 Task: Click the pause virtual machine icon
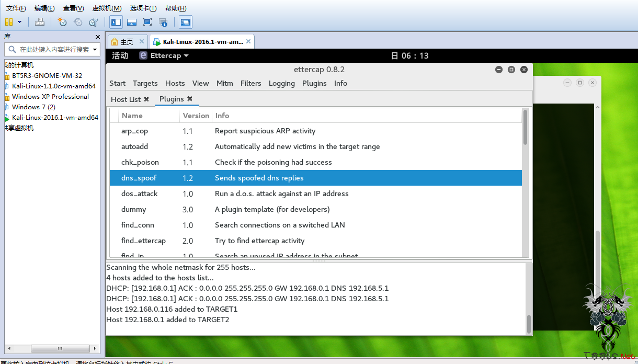(x=9, y=22)
